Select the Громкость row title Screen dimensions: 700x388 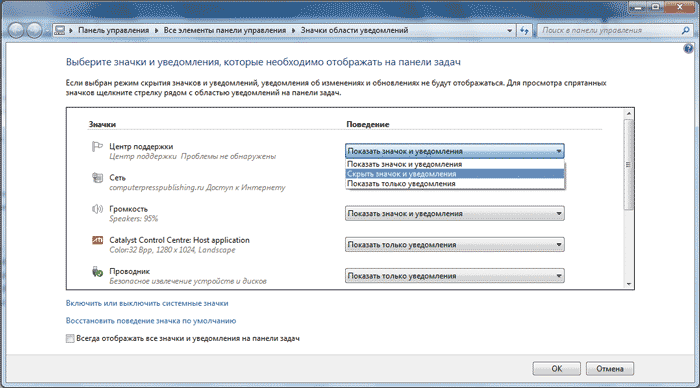point(128,209)
